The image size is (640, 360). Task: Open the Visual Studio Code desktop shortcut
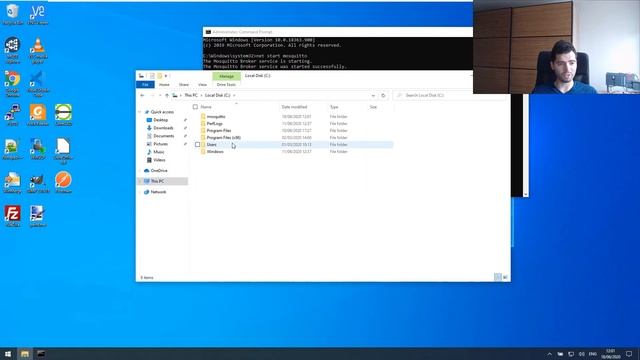[x=38, y=84]
